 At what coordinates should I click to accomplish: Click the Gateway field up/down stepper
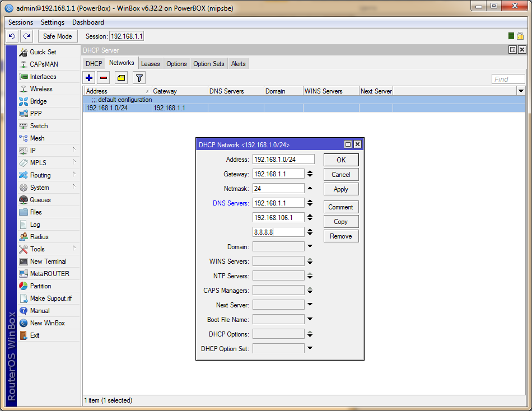click(x=310, y=174)
